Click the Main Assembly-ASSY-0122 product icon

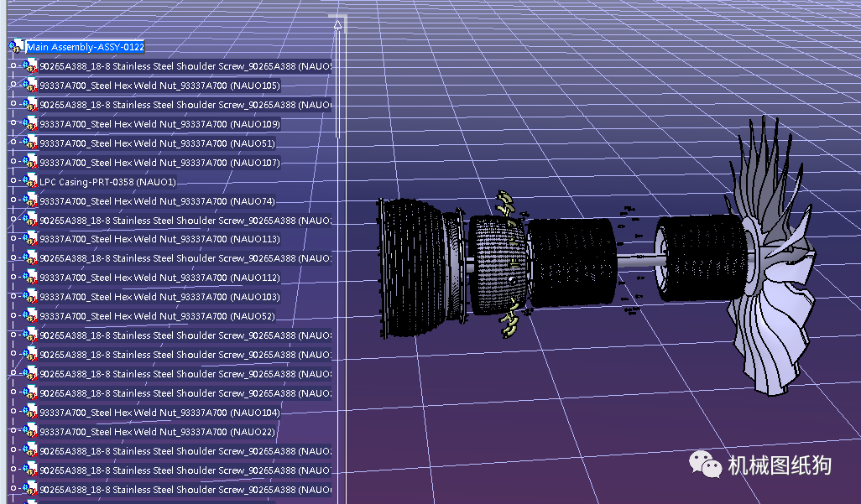(17, 46)
